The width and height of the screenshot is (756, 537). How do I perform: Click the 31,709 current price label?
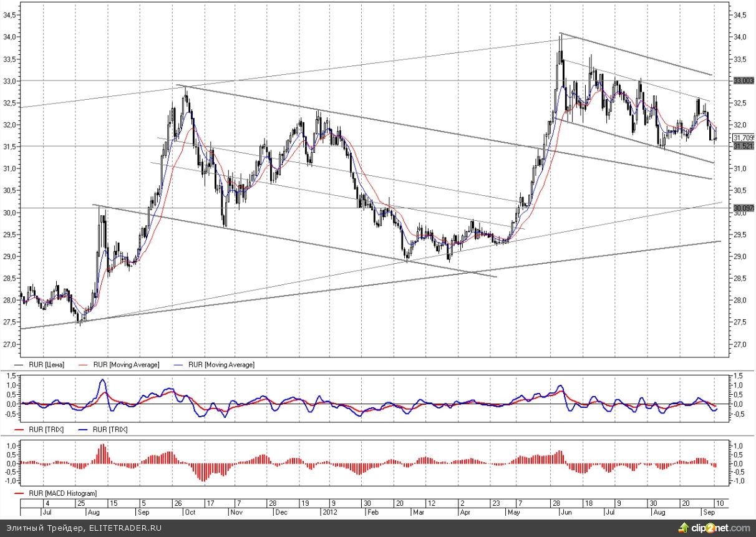[x=744, y=137]
